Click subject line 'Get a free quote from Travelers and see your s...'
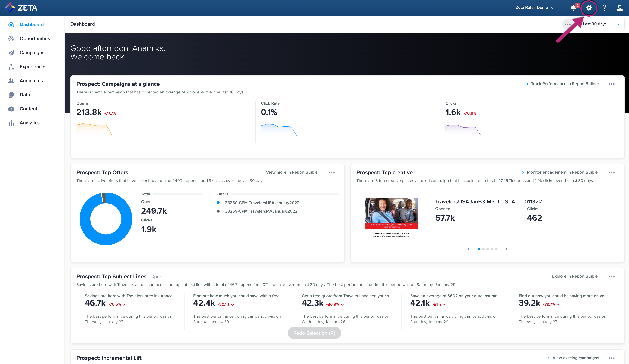629x364 pixels. pos(347,296)
